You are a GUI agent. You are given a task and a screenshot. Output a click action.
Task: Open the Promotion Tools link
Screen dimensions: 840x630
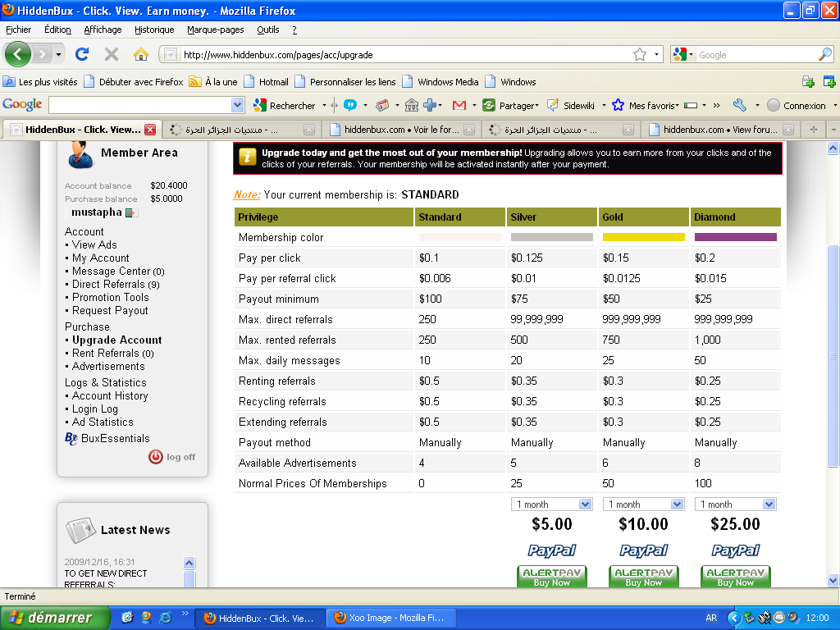tap(111, 297)
